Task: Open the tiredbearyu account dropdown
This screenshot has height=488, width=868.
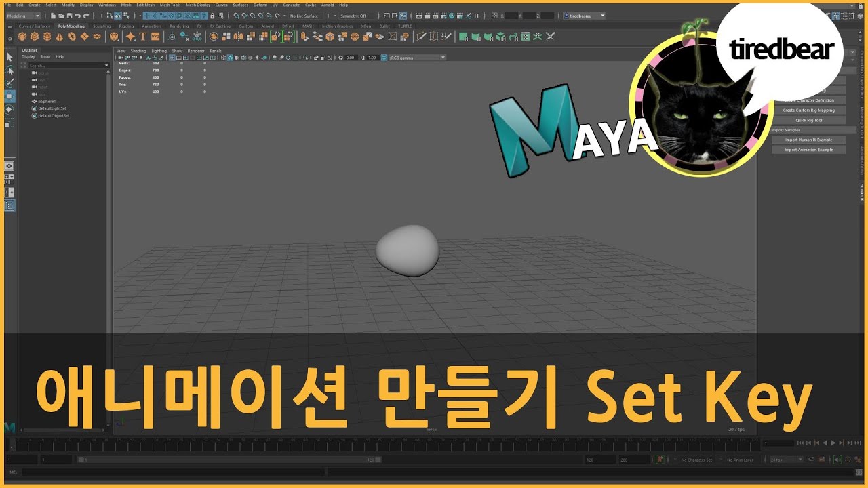Action: click(585, 15)
